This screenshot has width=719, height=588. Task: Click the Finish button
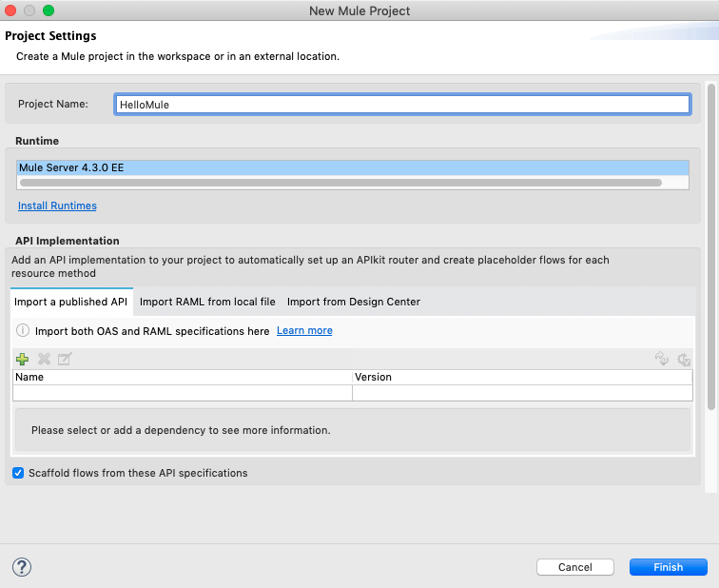point(668,567)
